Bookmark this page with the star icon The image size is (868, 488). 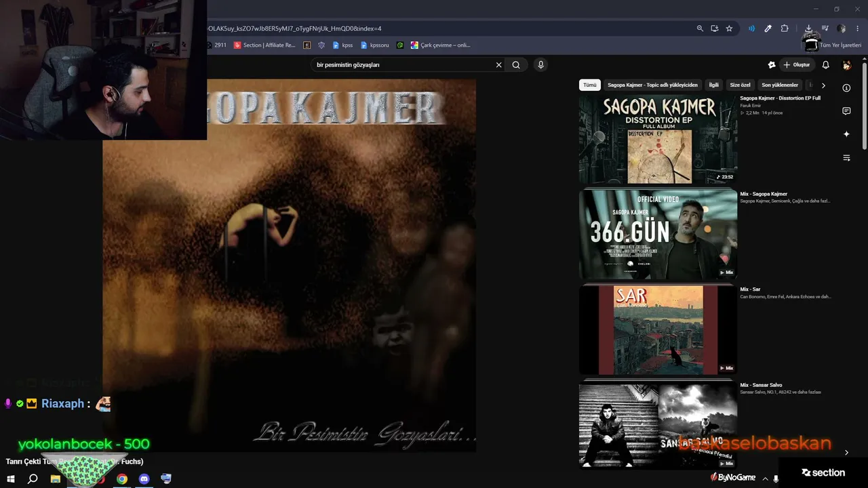[x=729, y=28]
